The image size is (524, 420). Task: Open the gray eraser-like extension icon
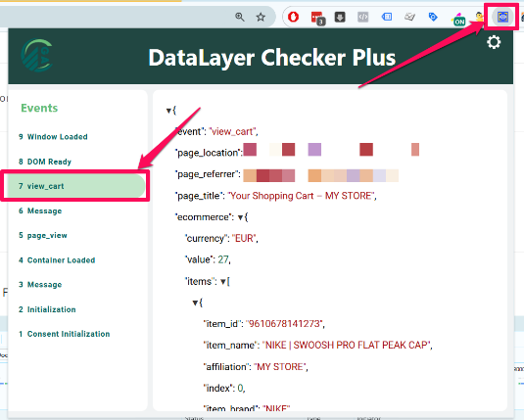click(x=409, y=17)
